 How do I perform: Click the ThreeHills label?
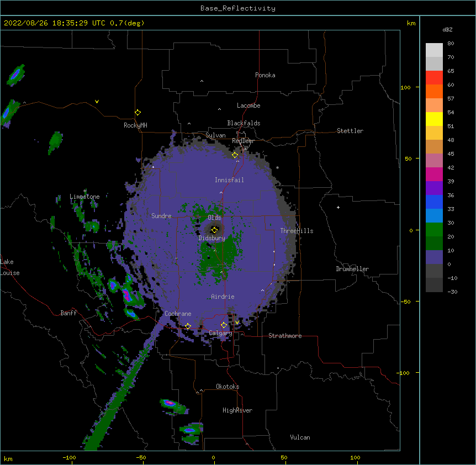[297, 231]
